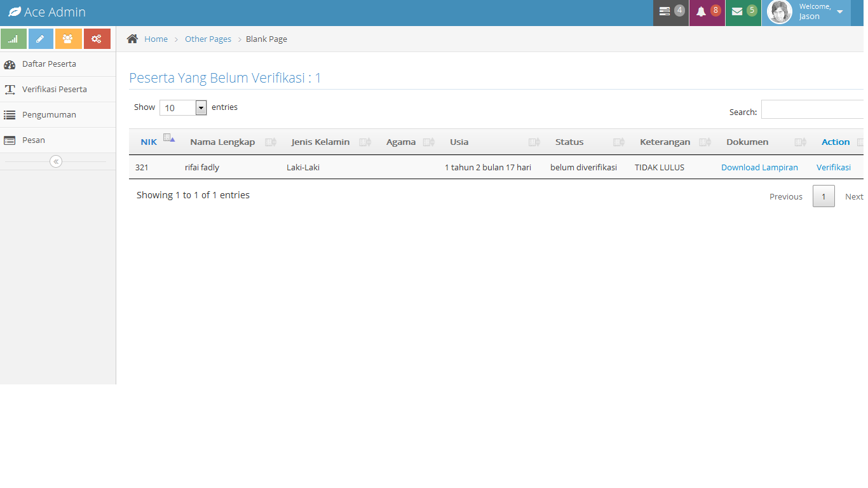Viewport: 868px width, 488px height.
Task: Open Verifikasi Peserta in the sidebar
Action: pyautogui.click(x=54, y=89)
